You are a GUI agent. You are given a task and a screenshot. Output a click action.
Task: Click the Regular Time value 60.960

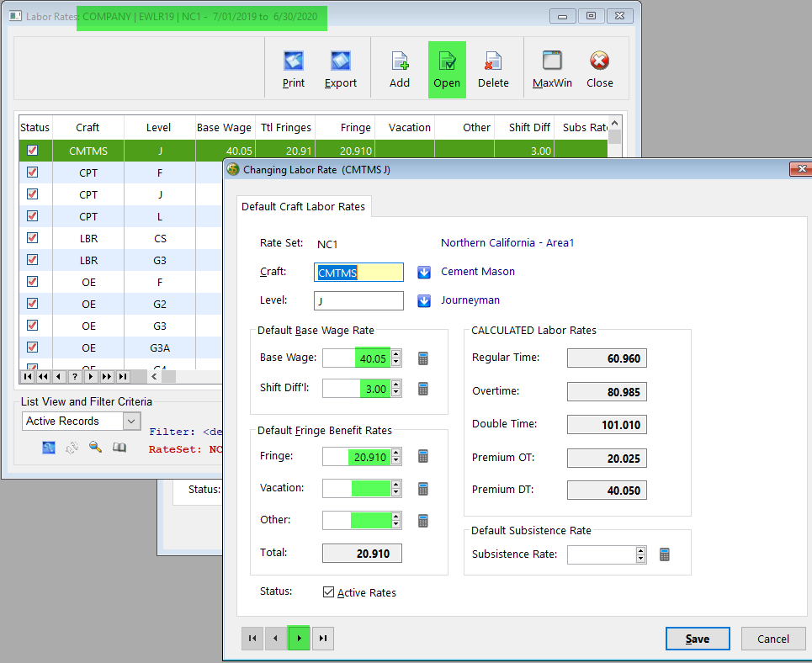point(607,358)
